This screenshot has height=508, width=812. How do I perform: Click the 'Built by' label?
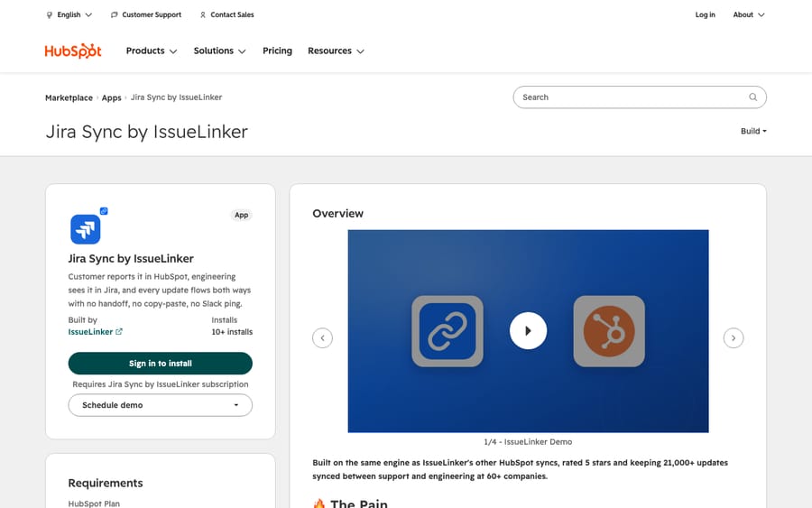click(x=82, y=320)
